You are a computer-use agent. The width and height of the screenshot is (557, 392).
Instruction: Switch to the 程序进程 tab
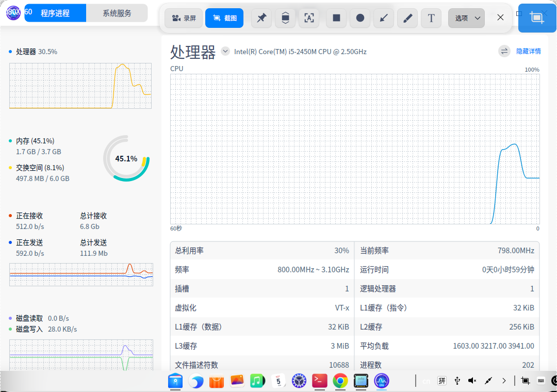click(x=55, y=13)
